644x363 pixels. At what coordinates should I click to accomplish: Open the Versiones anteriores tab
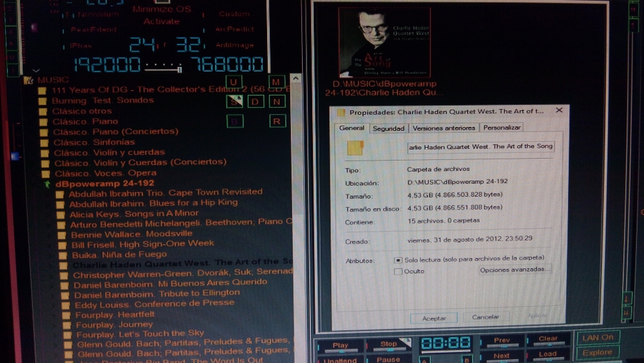click(444, 128)
